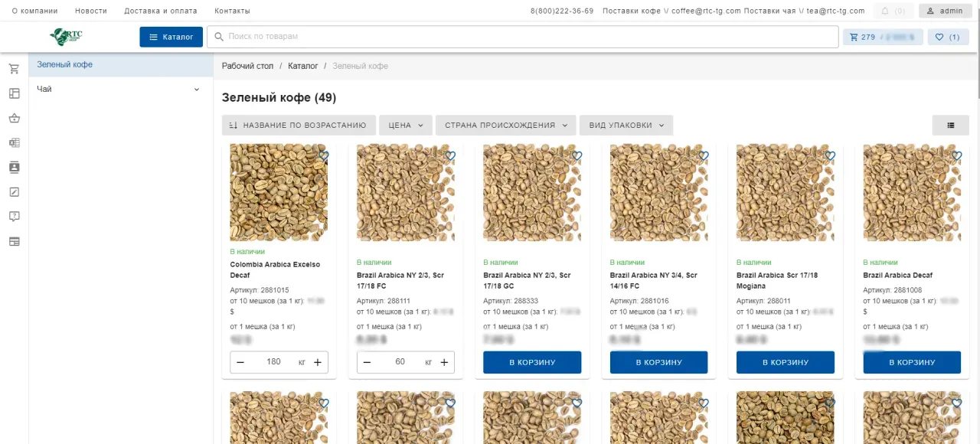Open the contacts card icon in sidebar
This screenshot has height=444, width=980.
tap(14, 167)
